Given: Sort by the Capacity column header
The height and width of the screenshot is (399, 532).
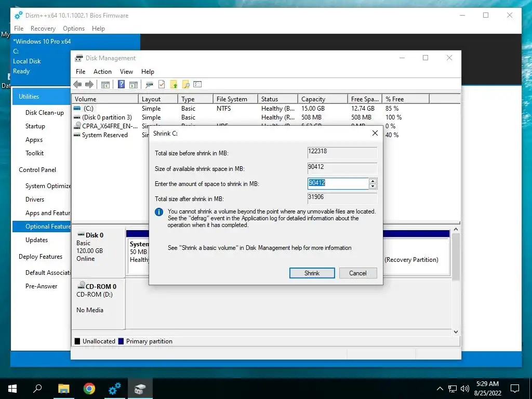Looking at the screenshot, I should click(x=323, y=99).
